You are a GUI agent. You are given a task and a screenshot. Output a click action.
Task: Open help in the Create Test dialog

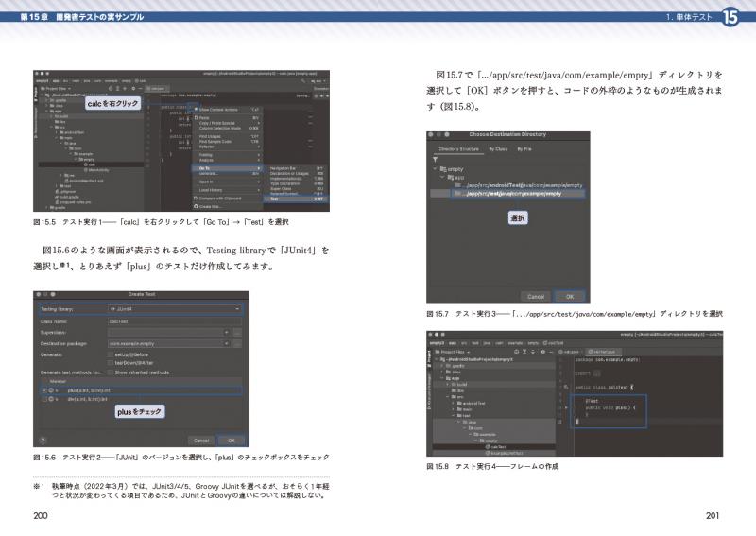[43, 441]
